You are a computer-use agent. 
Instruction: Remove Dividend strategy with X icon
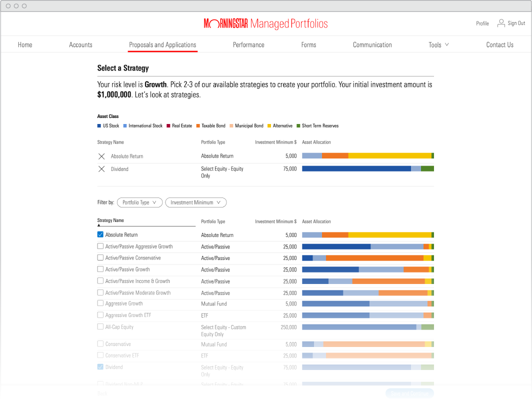[x=101, y=169]
